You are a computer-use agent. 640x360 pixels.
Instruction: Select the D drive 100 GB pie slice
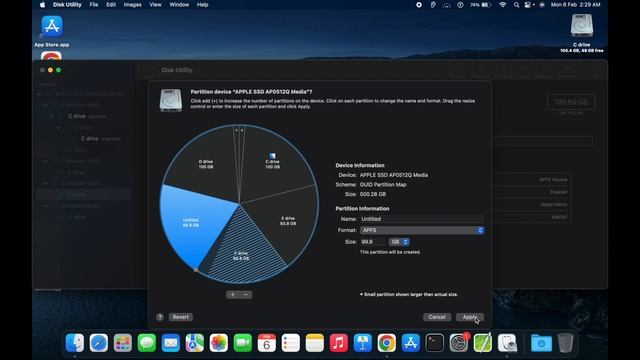pyautogui.click(x=205, y=164)
